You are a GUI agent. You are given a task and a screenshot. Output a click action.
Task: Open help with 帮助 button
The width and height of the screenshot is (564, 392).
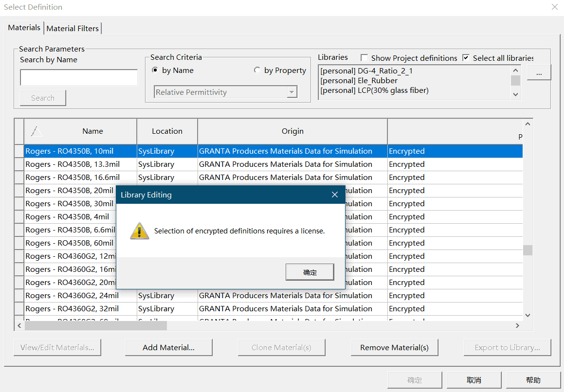(x=533, y=380)
